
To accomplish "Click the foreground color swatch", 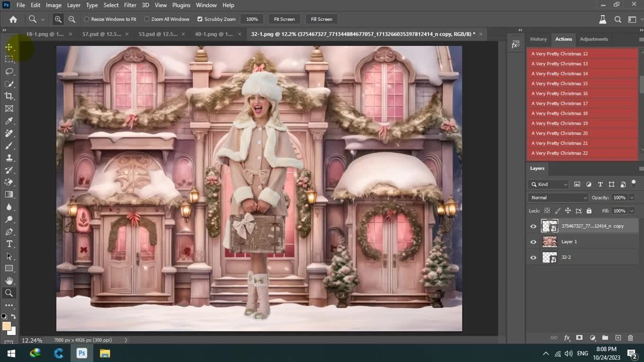I will [x=7, y=326].
